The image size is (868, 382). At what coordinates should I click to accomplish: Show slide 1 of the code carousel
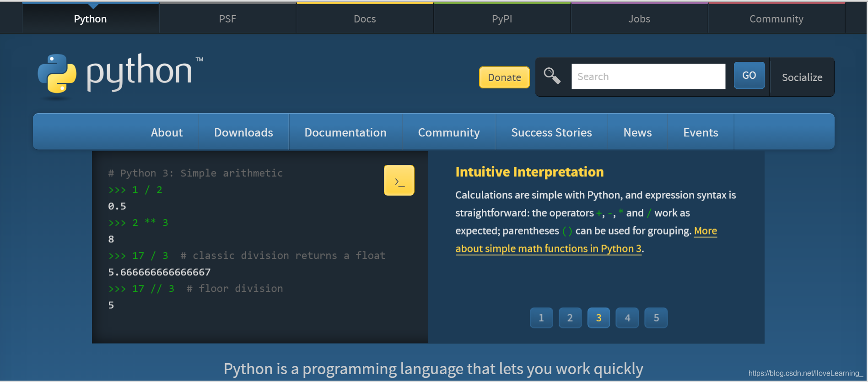click(541, 318)
